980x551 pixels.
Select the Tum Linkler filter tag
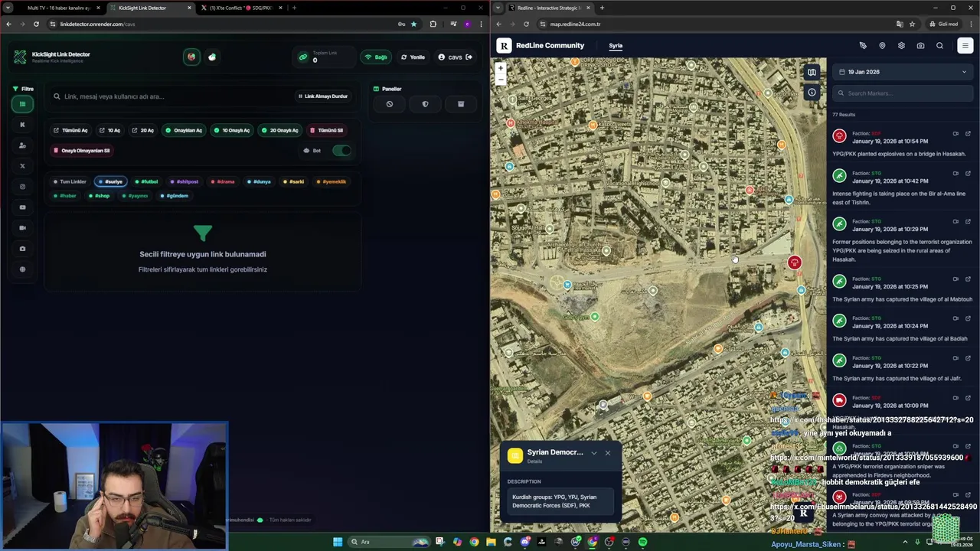70,181
